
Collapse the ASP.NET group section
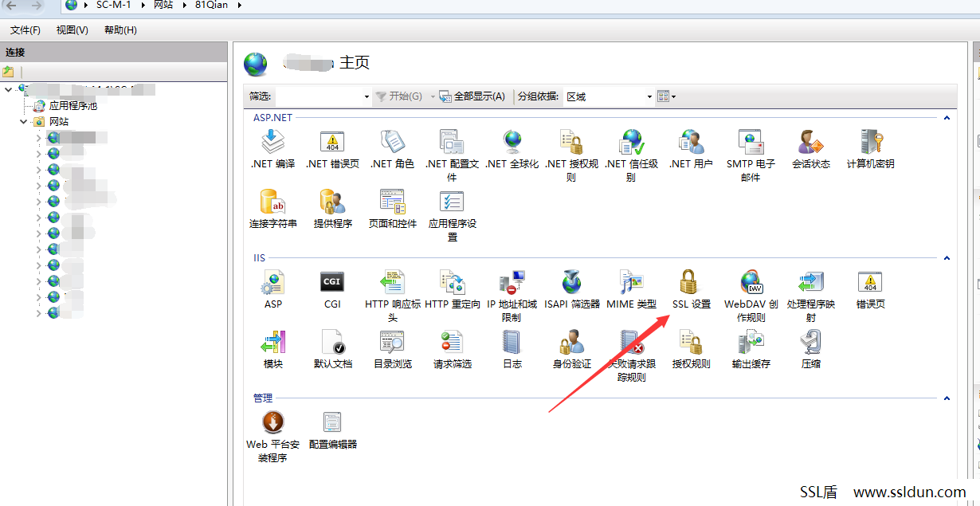click(x=947, y=118)
